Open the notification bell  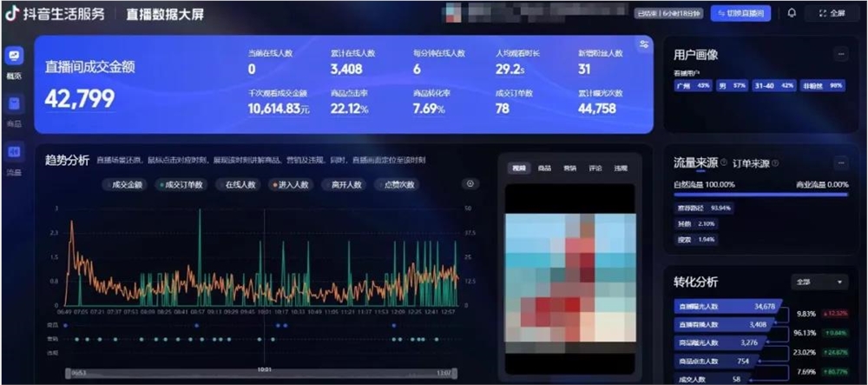click(792, 13)
